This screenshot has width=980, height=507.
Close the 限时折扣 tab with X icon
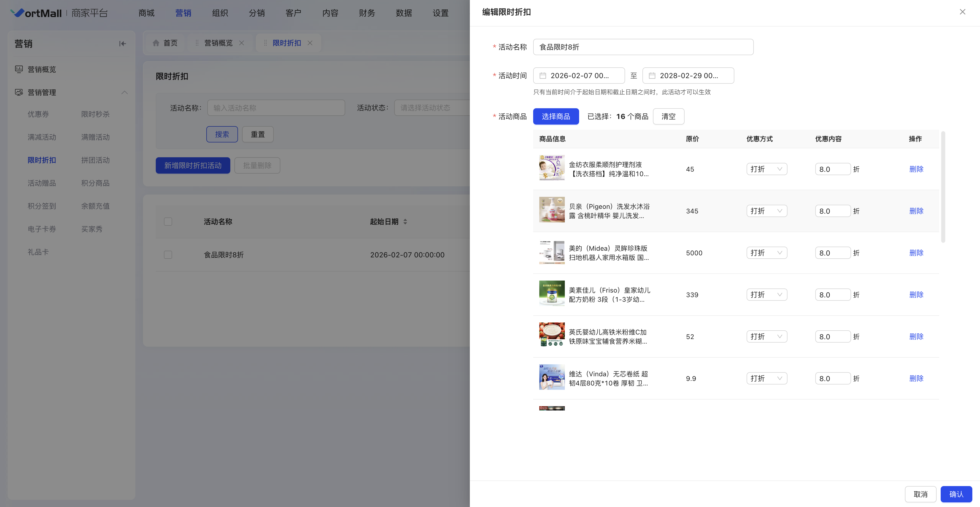[x=310, y=43]
